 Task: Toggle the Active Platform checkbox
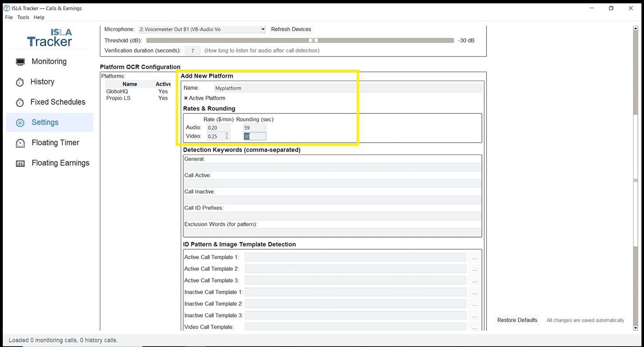coord(186,98)
